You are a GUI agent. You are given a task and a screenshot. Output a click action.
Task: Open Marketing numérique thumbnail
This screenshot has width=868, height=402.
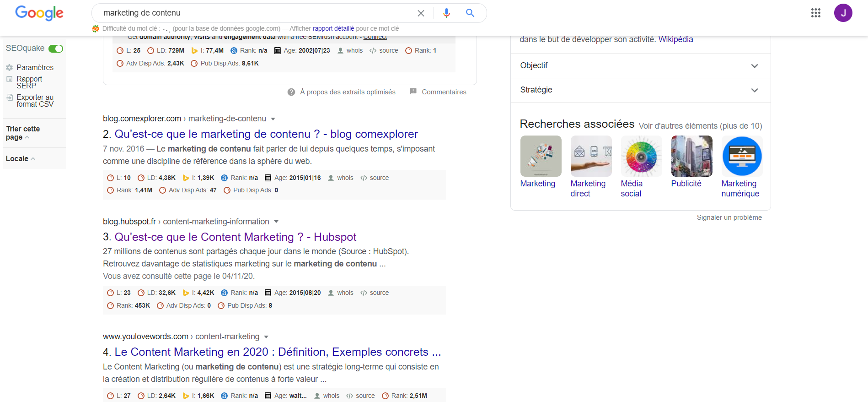click(742, 156)
